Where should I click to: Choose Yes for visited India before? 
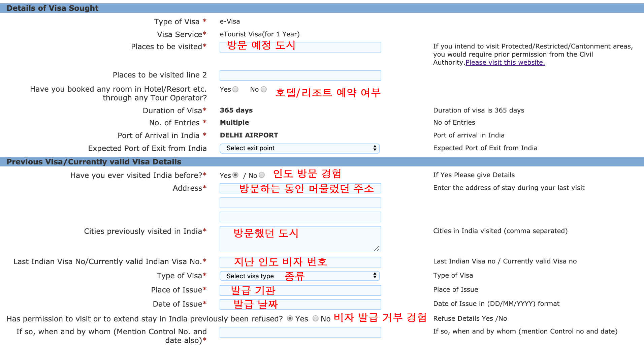[x=235, y=175]
